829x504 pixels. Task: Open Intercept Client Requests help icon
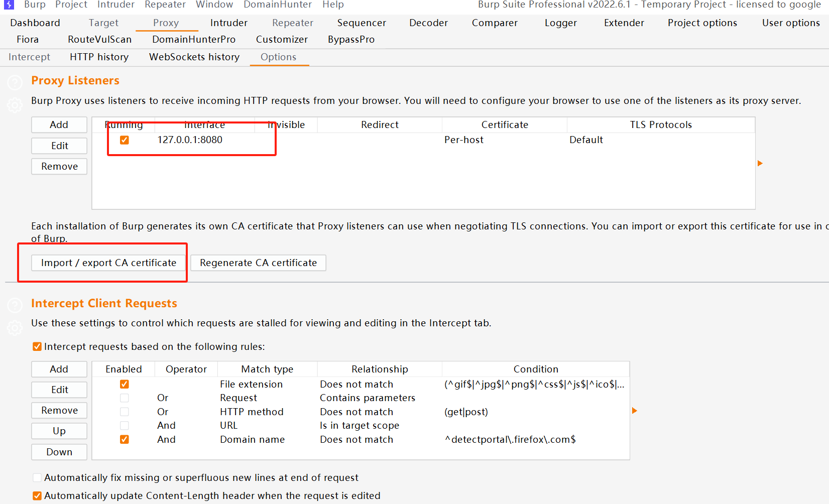(15, 305)
